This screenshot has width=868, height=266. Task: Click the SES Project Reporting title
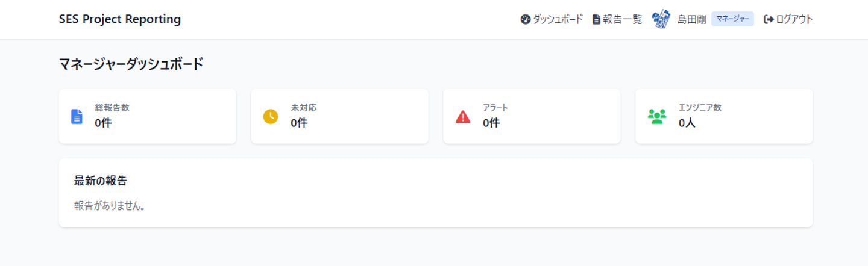point(120,19)
